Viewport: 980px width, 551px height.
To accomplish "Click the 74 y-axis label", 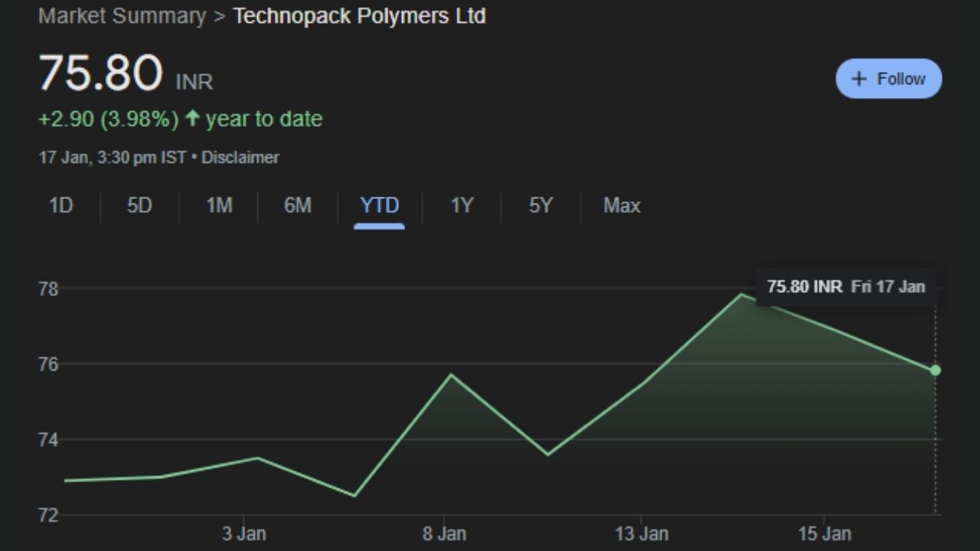I will pyautogui.click(x=48, y=440).
